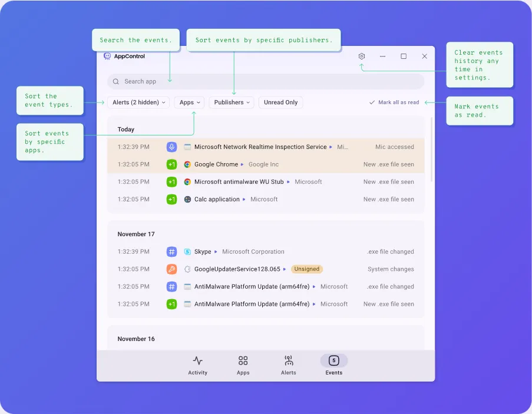Image resolution: width=532 pixels, height=414 pixels.
Task: Click the November 17 section header
Action: (x=136, y=234)
